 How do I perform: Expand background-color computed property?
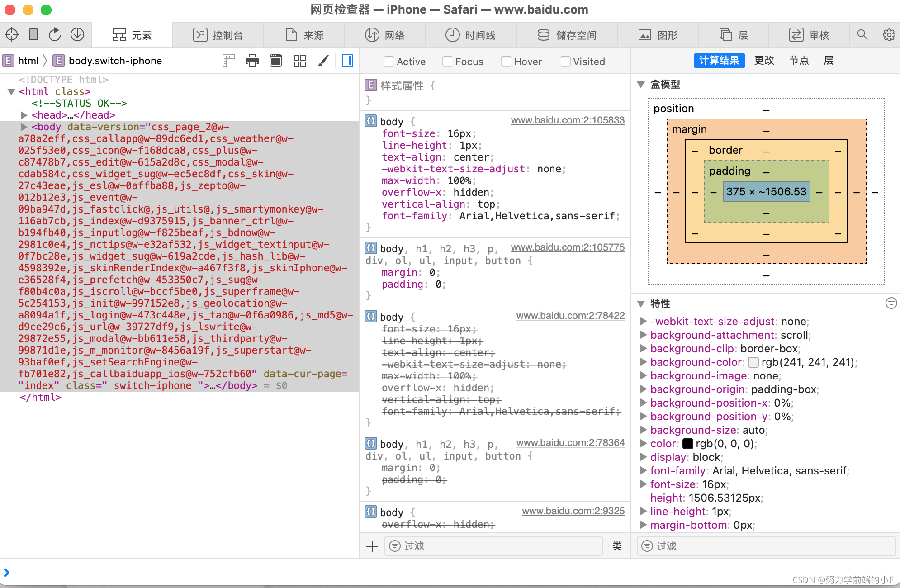point(643,362)
